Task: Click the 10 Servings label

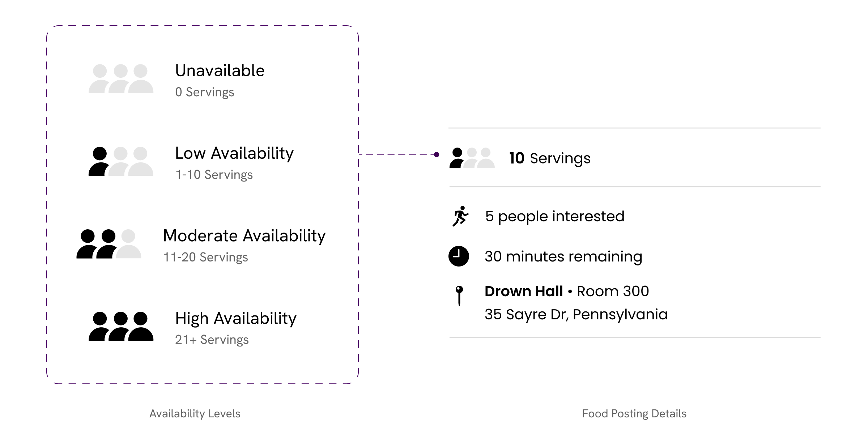Action: coord(550,158)
